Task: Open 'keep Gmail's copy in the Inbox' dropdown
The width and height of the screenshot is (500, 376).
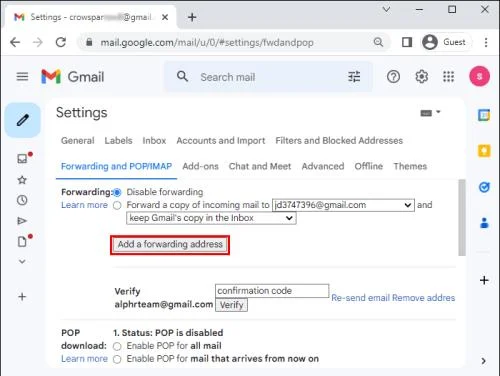Action: click(211, 218)
